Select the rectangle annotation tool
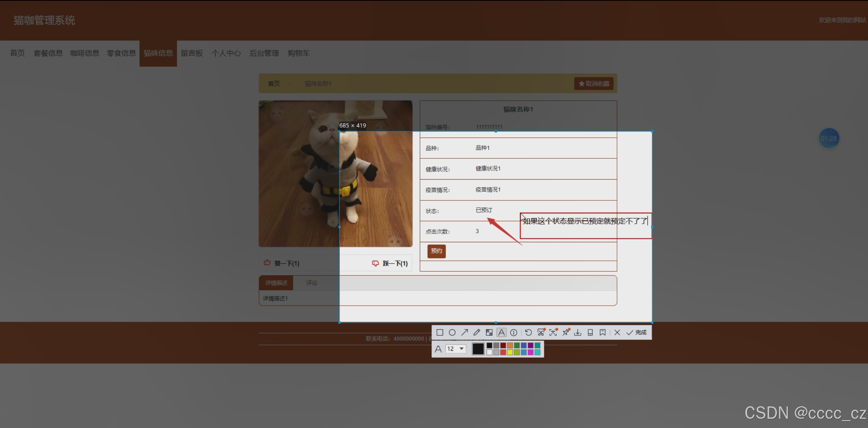Image resolution: width=868 pixels, height=428 pixels. coord(440,333)
